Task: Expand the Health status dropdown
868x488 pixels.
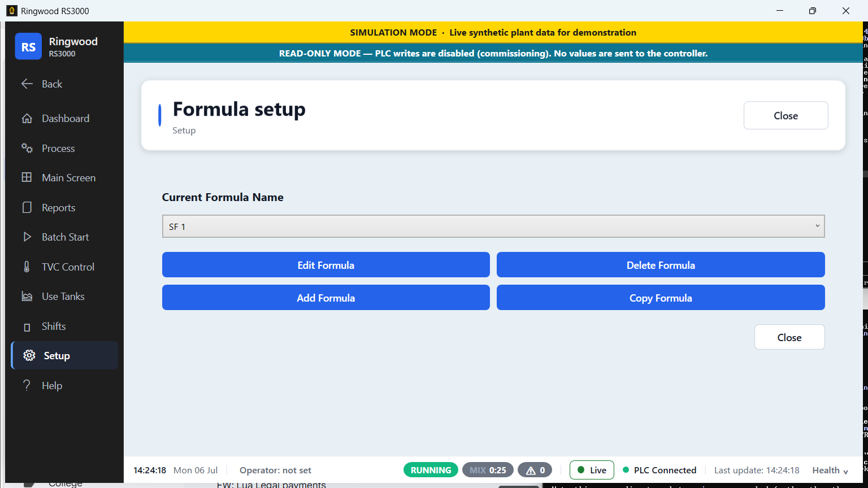Action: (x=830, y=470)
